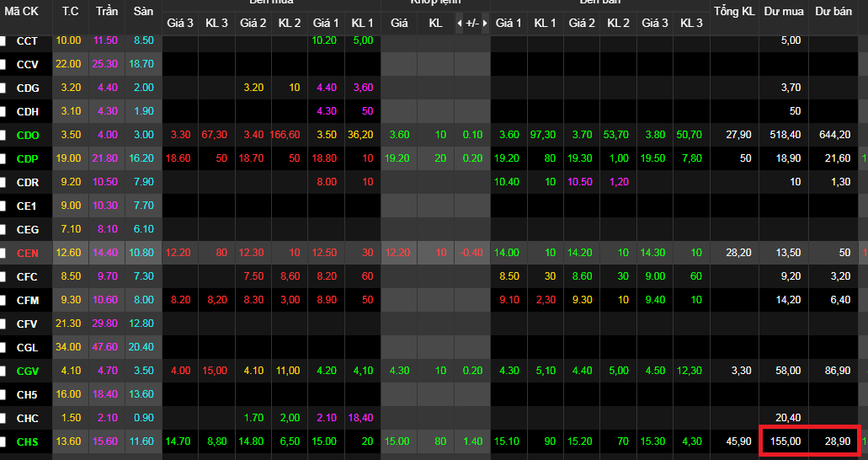Click the T.C column header
868x460 pixels.
(x=70, y=12)
